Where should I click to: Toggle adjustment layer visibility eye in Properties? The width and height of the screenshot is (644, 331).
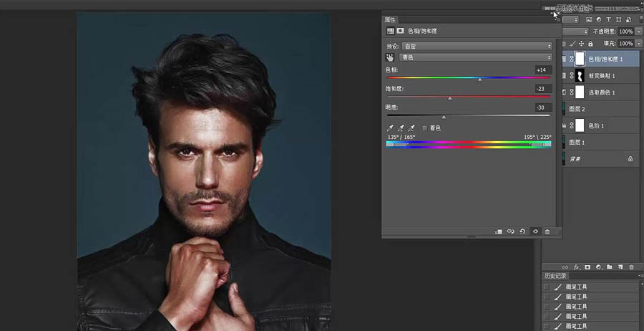535,231
